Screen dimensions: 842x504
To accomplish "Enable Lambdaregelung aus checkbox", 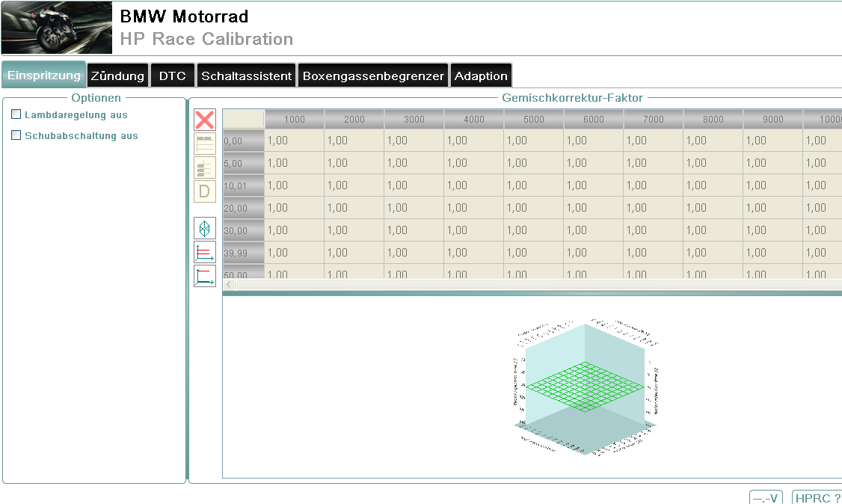I will click(16, 114).
